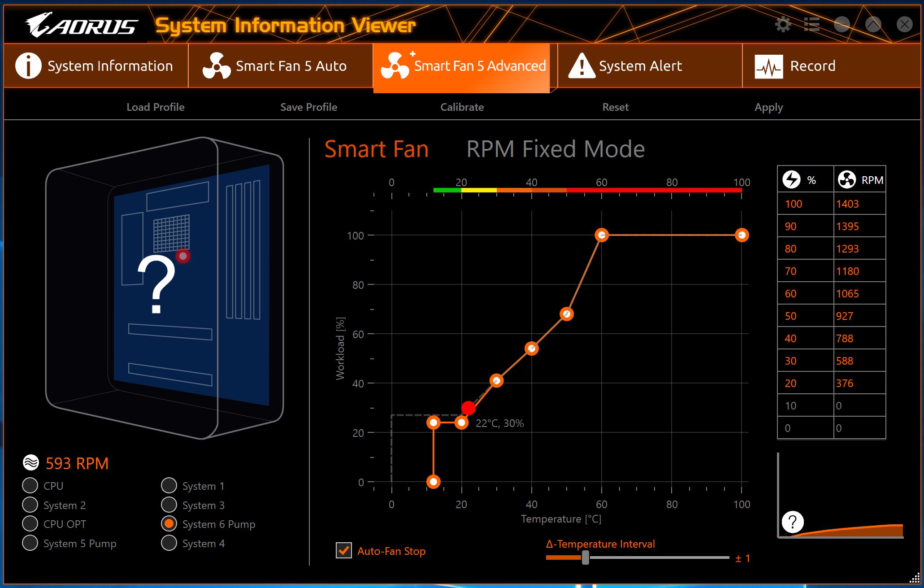The width and height of the screenshot is (924, 588).
Task: Click Apply
Action: tap(769, 108)
